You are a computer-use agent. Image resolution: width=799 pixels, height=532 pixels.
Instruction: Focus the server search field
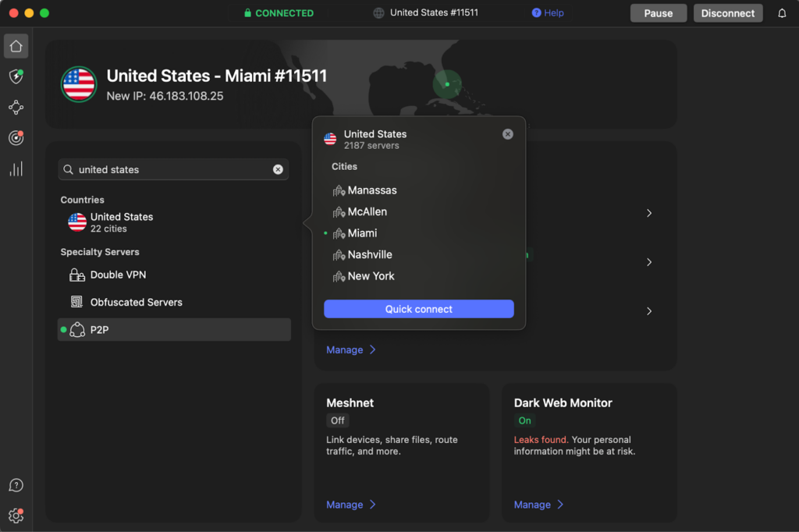[x=173, y=169]
